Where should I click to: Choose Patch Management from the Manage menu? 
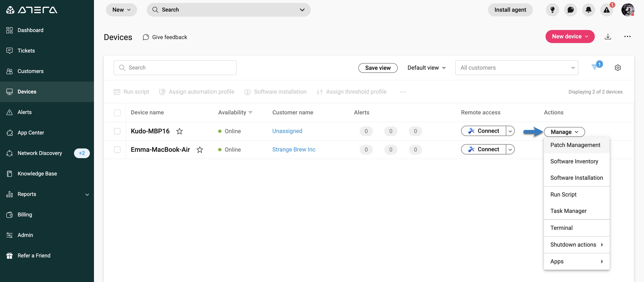pyautogui.click(x=575, y=145)
